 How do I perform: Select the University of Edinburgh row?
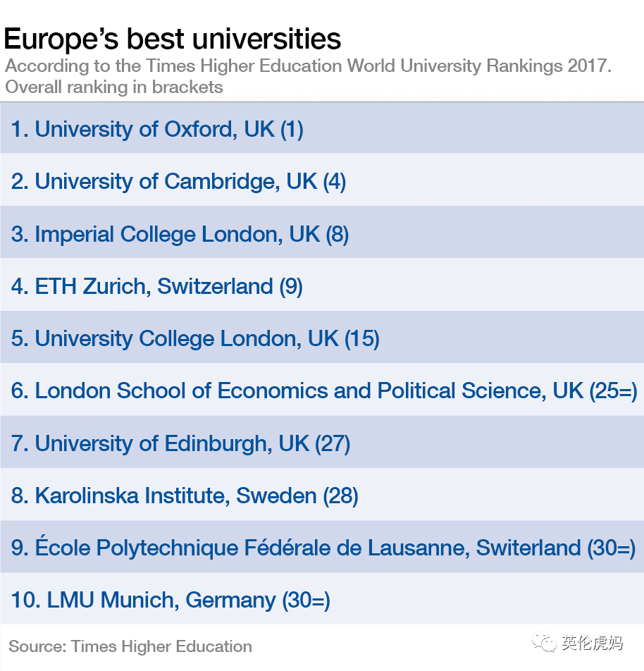tap(322, 443)
